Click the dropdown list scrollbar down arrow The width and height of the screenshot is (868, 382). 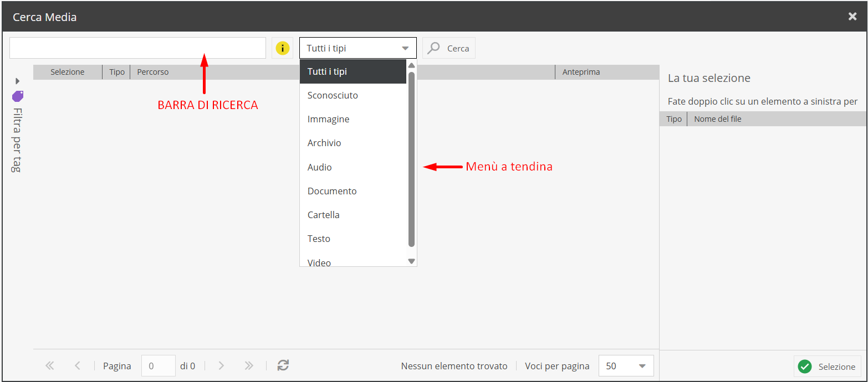tap(411, 261)
